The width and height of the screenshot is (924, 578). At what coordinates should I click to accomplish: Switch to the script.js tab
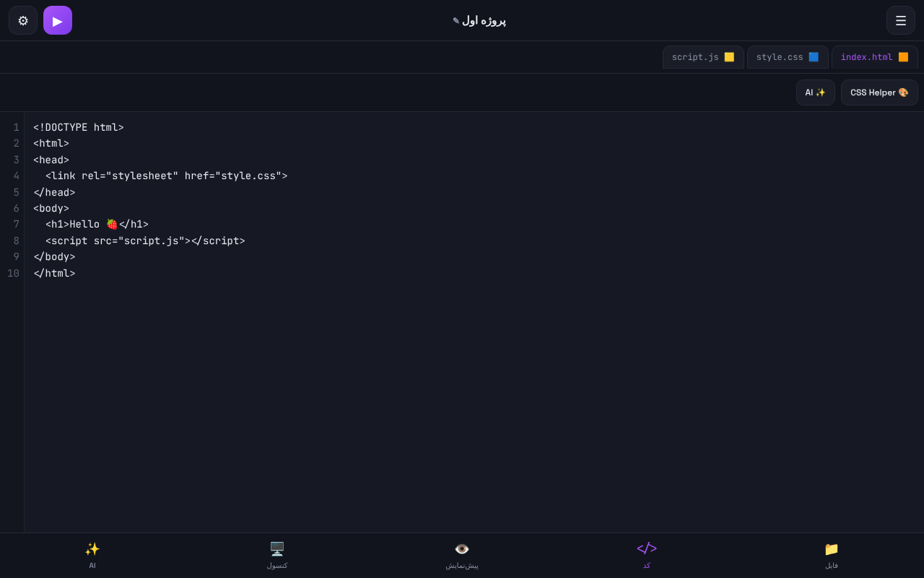pyautogui.click(x=703, y=57)
